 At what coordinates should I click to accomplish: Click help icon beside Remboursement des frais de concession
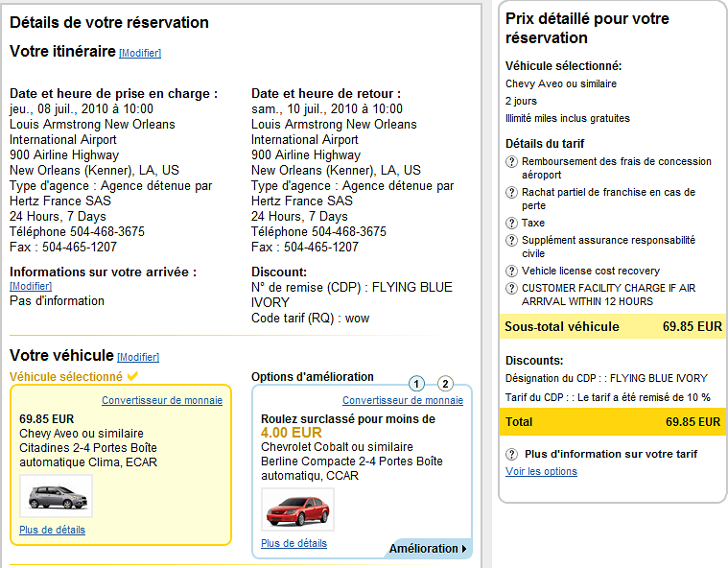point(511,162)
